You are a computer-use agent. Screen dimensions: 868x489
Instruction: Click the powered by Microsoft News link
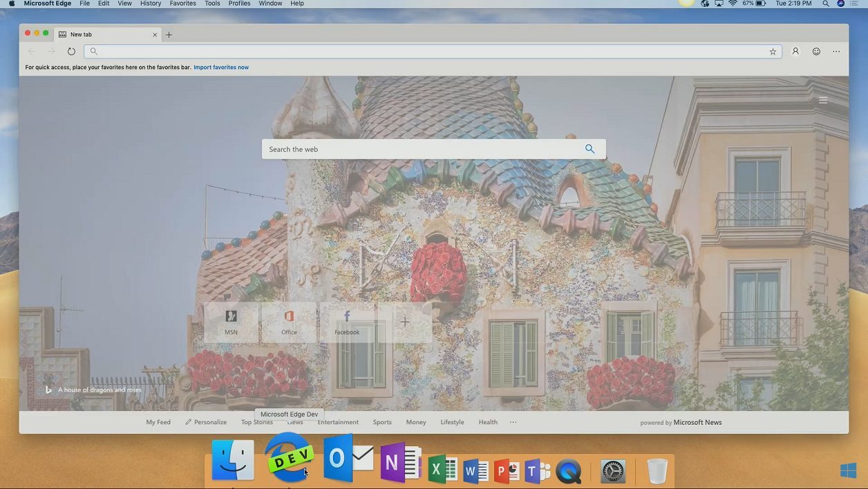[681, 422]
